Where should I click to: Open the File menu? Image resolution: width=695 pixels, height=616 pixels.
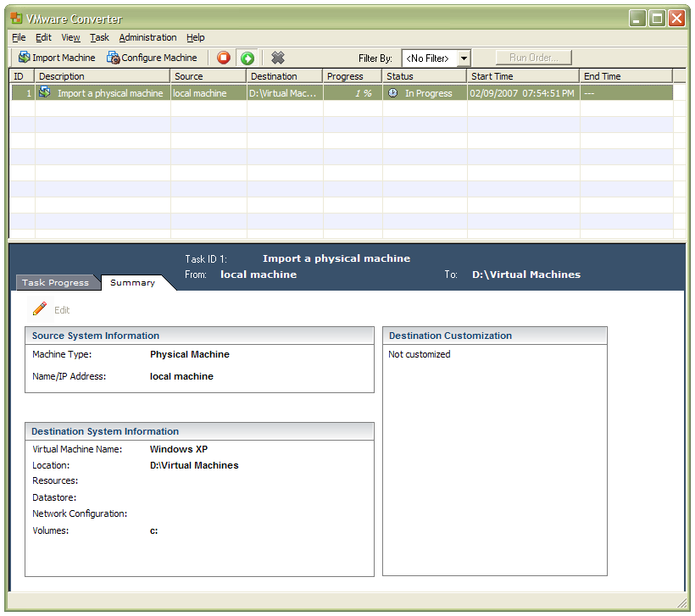point(19,37)
